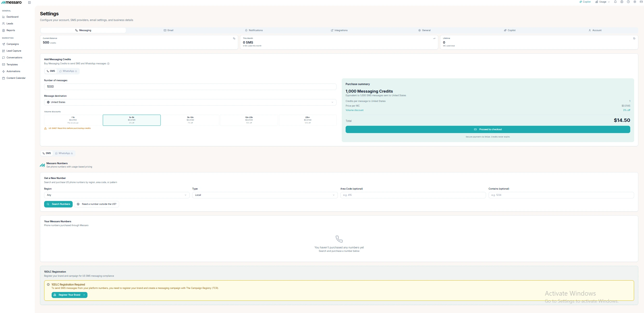Switch to the Notifications settings tab
This screenshot has width=644, height=313.
[x=254, y=30]
